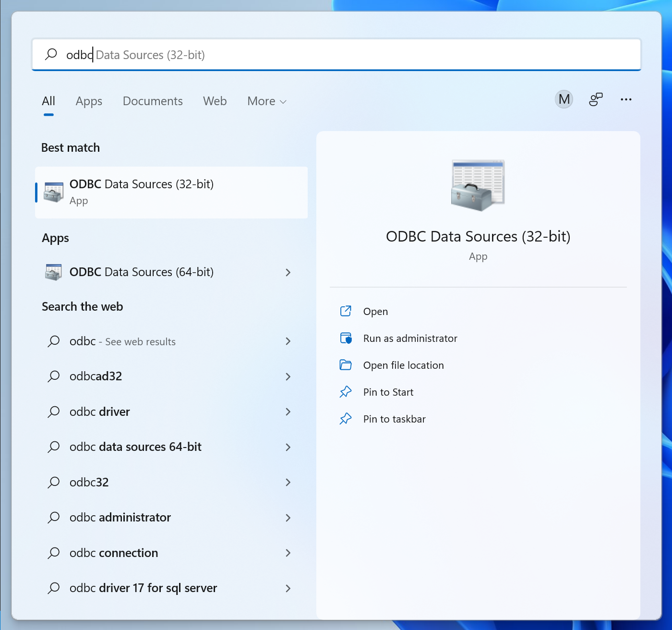The image size is (672, 630).
Task: Select the 'odbc driver' web suggestion
Action: (x=171, y=412)
